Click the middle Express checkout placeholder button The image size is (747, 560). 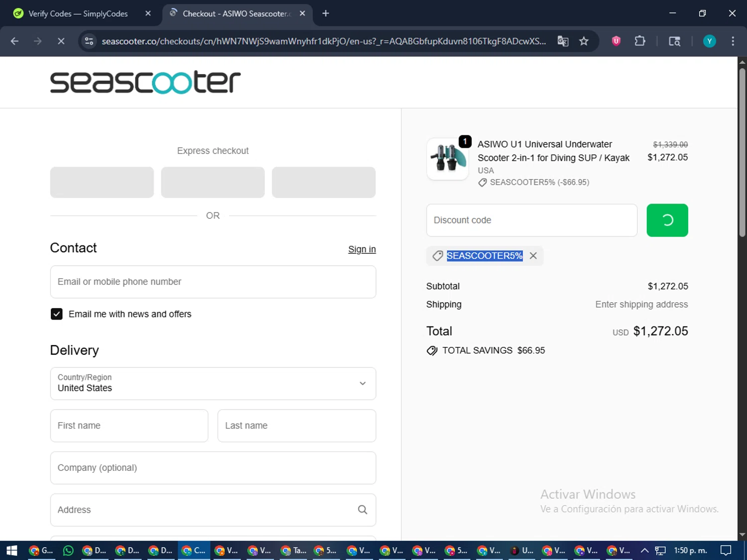coord(213,182)
